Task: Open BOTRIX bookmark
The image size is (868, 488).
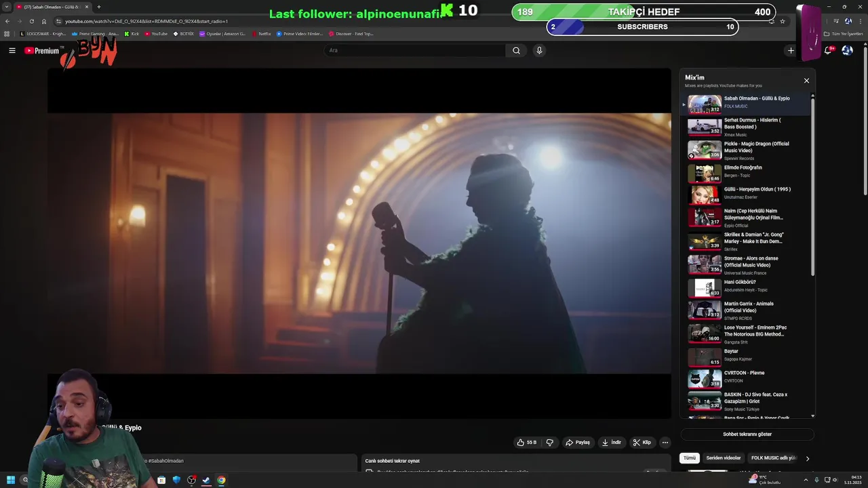Action: point(183,33)
